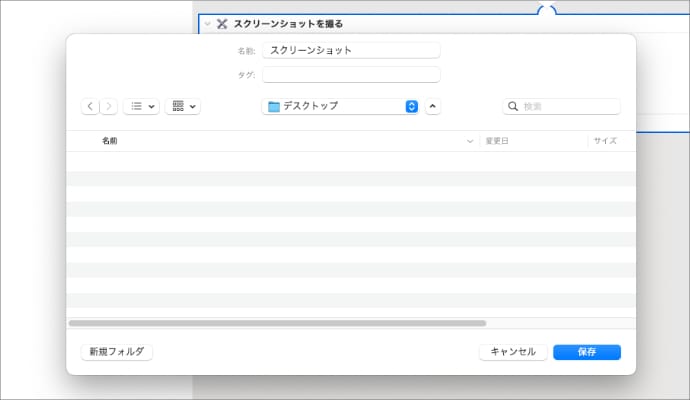
Task: Click the search magnifier icon
Action: tap(513, 106)
